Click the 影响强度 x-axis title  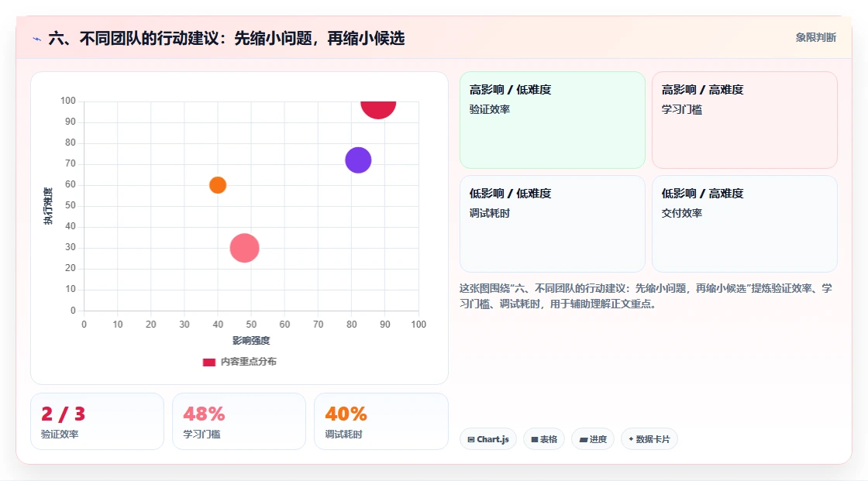pyautogui.click(x=251, y=340)
